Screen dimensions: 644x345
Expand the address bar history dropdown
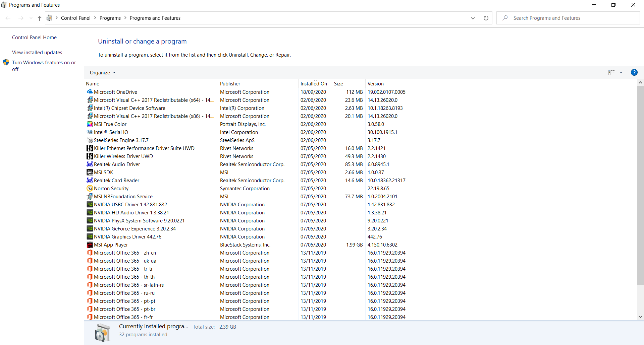473,18
